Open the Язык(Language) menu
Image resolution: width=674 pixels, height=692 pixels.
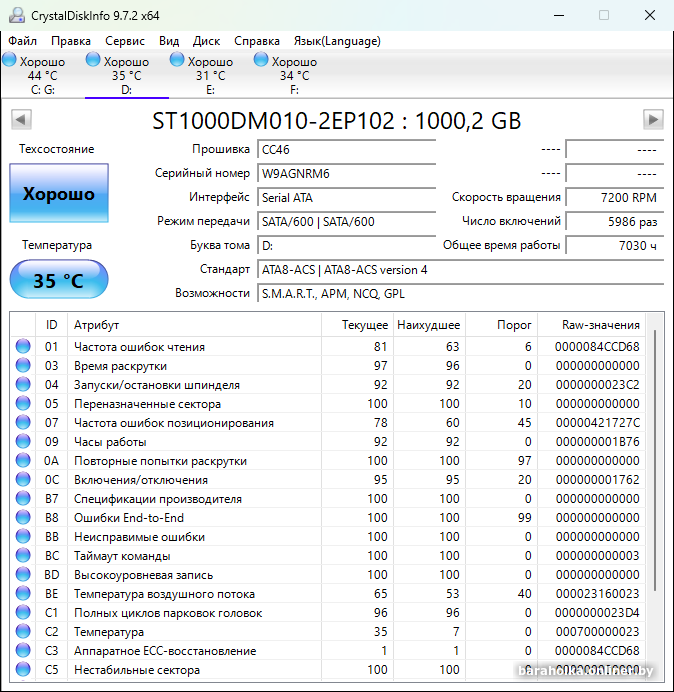(337, 41)
